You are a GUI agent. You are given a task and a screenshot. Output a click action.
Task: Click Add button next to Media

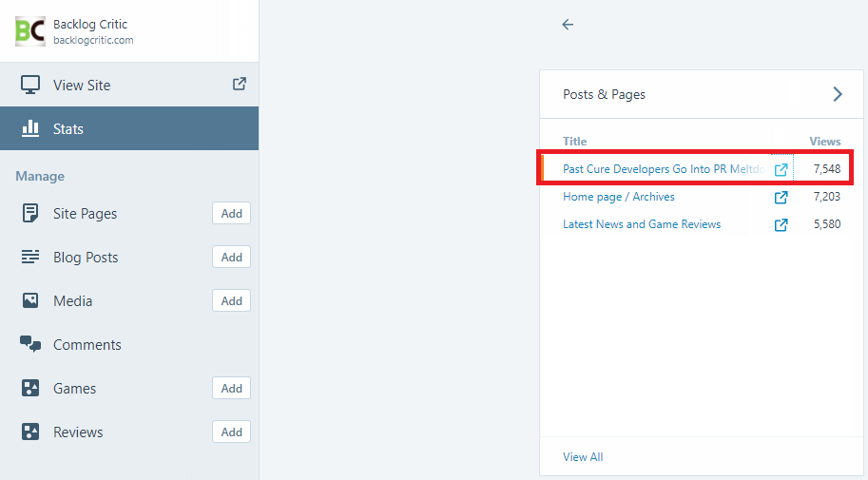231,300
